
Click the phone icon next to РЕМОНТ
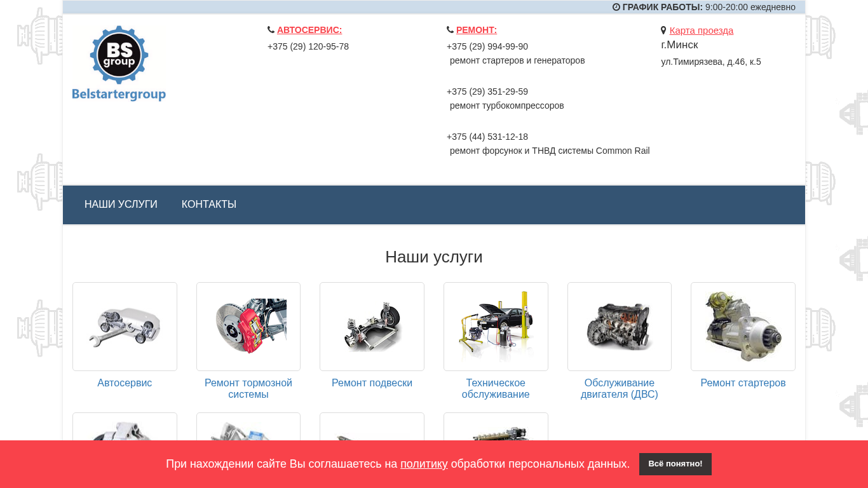(450, 30)
